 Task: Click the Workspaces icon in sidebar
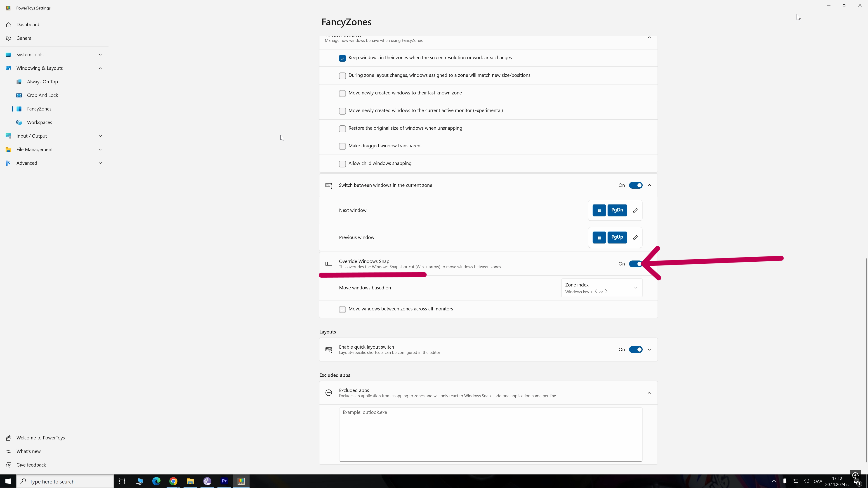pyautogui.click(x=19, y=122)
